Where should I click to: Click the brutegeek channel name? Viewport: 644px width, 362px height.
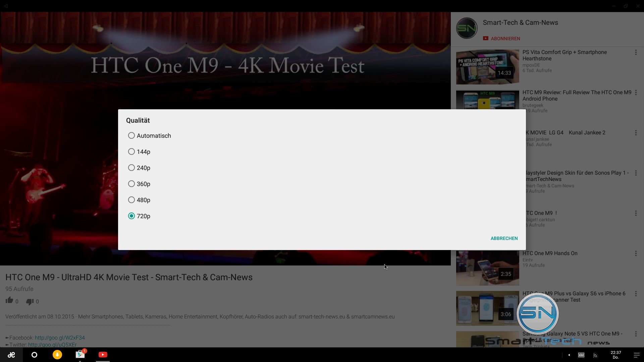pyautogui.click(x=533, y=105)
